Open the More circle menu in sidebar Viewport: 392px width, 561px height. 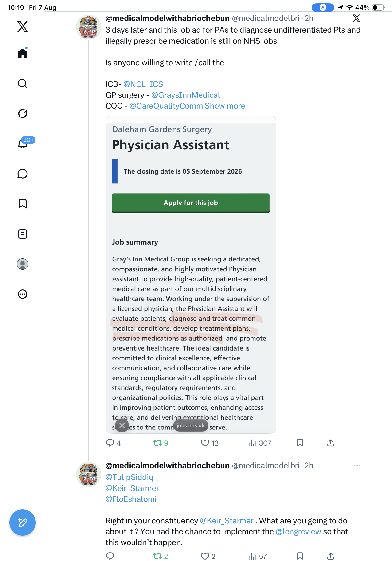[x=23, y=294]
